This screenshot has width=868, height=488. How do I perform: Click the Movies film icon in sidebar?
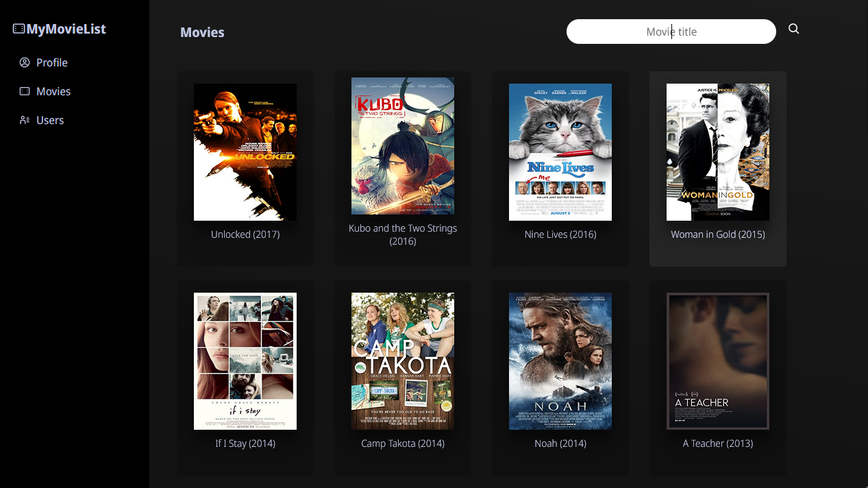pos(25,91)
